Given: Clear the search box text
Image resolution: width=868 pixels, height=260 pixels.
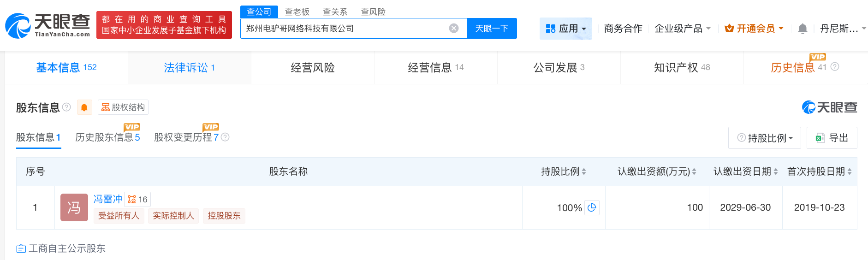Looking at the screenshot, I should pyautogui.click(x=454, y=29).
